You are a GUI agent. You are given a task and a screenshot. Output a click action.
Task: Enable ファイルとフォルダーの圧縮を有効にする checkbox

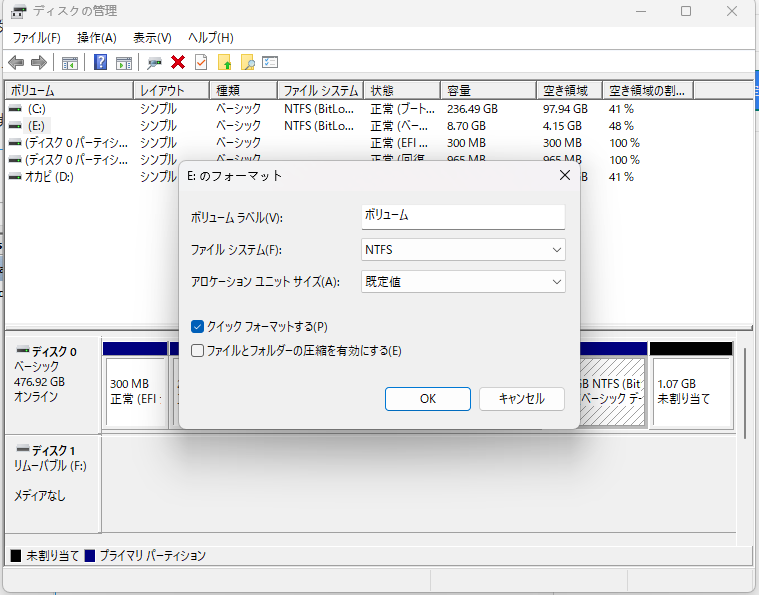click(197, 351)
